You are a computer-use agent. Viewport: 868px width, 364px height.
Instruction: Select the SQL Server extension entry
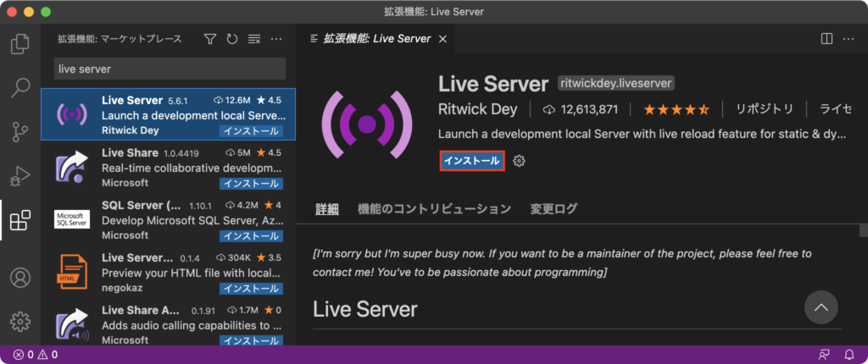pyautogui.click(x=169, y=218)
